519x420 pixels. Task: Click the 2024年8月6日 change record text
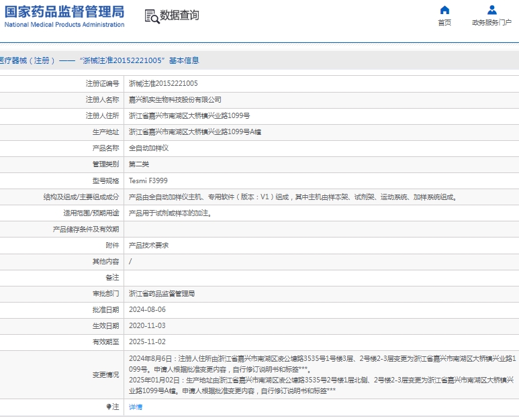(322, 364)
